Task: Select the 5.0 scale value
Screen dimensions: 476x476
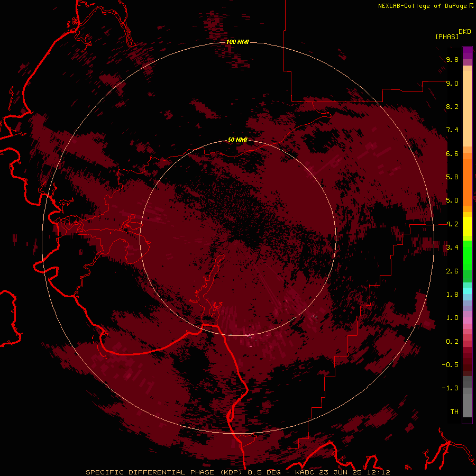Action: coord(452,200)
